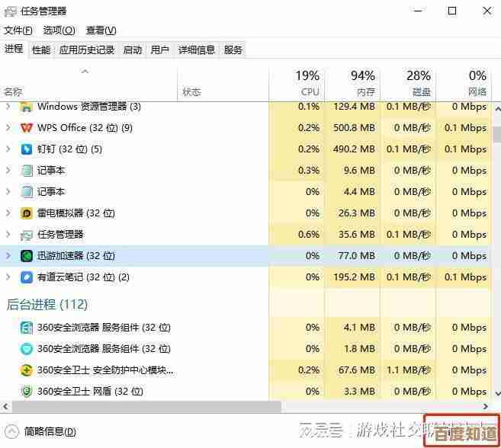Sort processes by CPU 19% column

(297, 84)
